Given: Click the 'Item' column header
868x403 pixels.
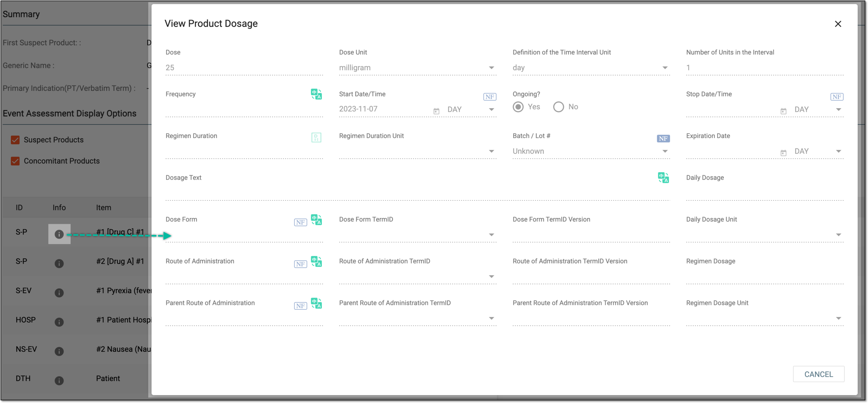Looking at the screenshot, I should click(103, 207).
